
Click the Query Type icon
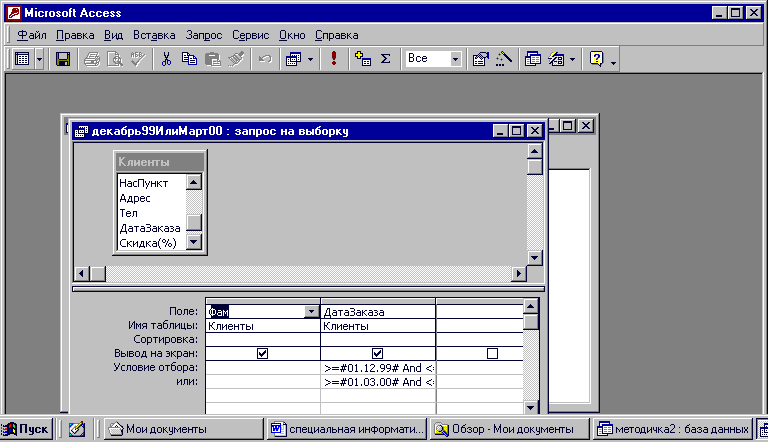[293, 59]
